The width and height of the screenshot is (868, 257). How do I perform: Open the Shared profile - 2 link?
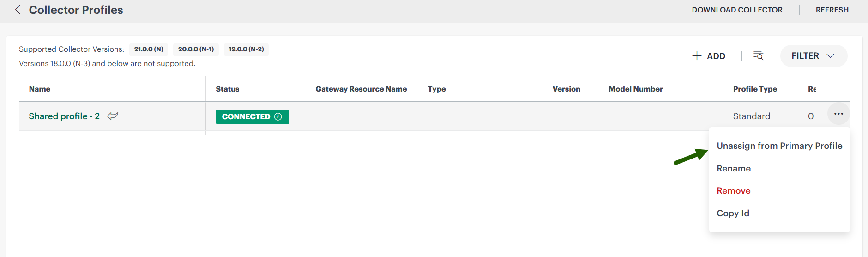pos(64,116)
